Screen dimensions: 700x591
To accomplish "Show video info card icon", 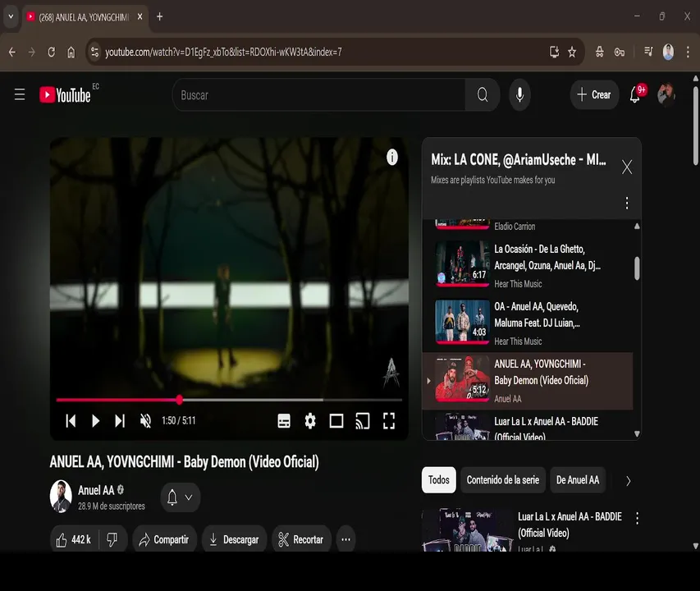I will point(392,157).
